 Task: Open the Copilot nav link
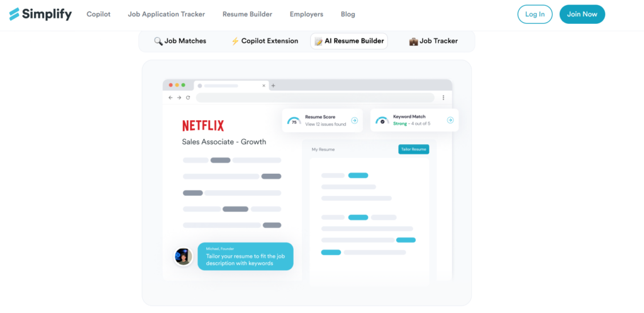pyautogui.click(x=99, y=14)
